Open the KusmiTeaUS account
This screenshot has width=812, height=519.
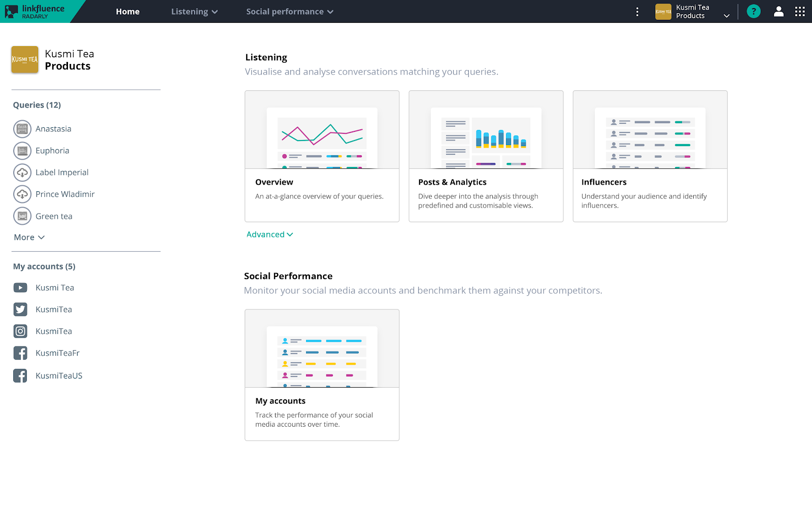[59, 376]
